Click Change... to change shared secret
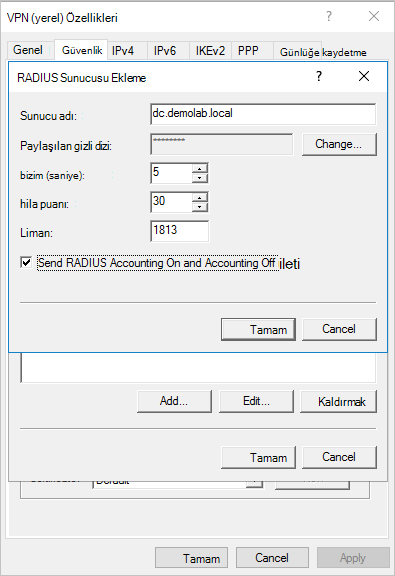 339,144
